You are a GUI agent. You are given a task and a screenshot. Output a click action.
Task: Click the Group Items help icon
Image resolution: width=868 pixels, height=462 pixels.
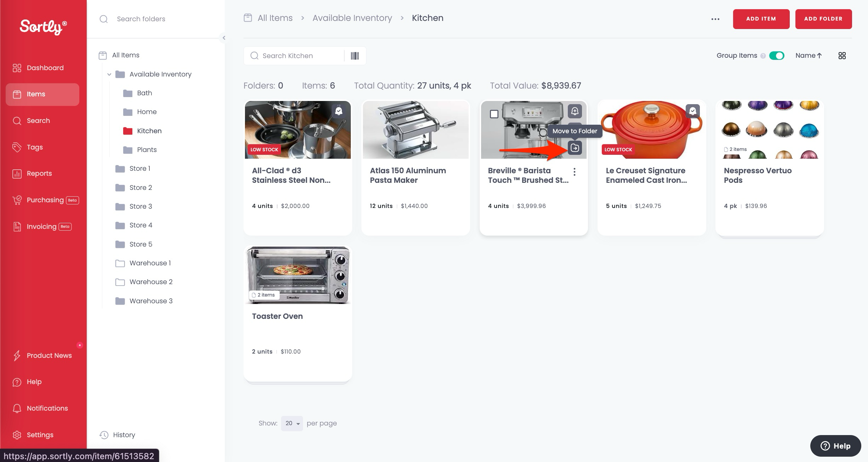click(x=763, y=56)
